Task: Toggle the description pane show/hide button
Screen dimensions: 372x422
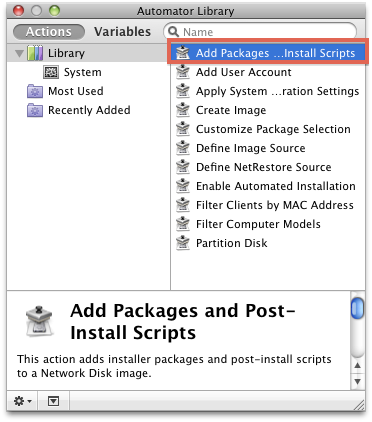Action: 53,401
